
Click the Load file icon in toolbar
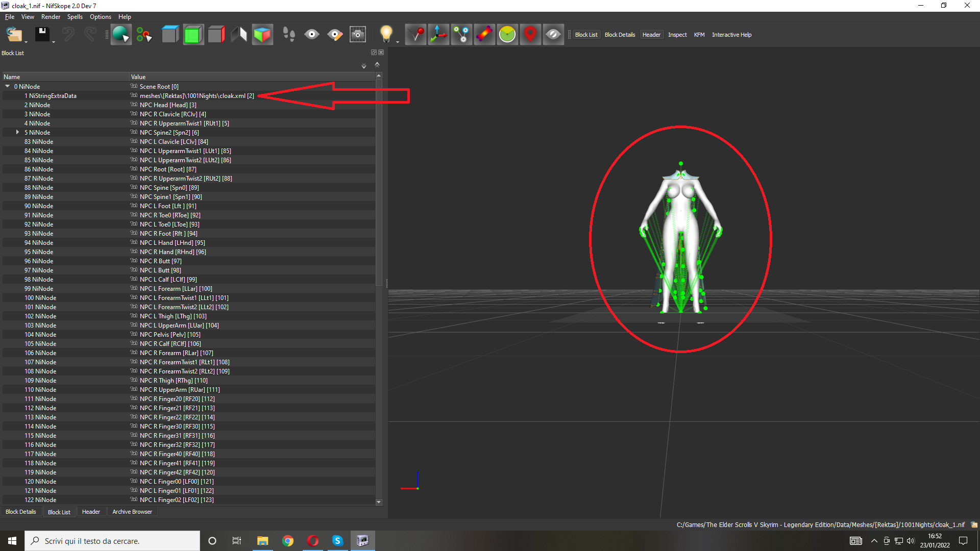[14, 35]
